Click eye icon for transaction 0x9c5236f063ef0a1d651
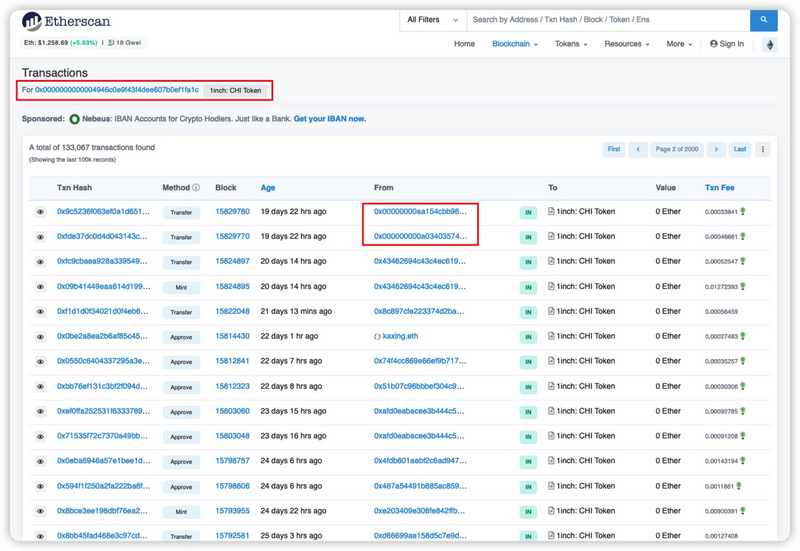800x551 pixels. tap(41, 213)
